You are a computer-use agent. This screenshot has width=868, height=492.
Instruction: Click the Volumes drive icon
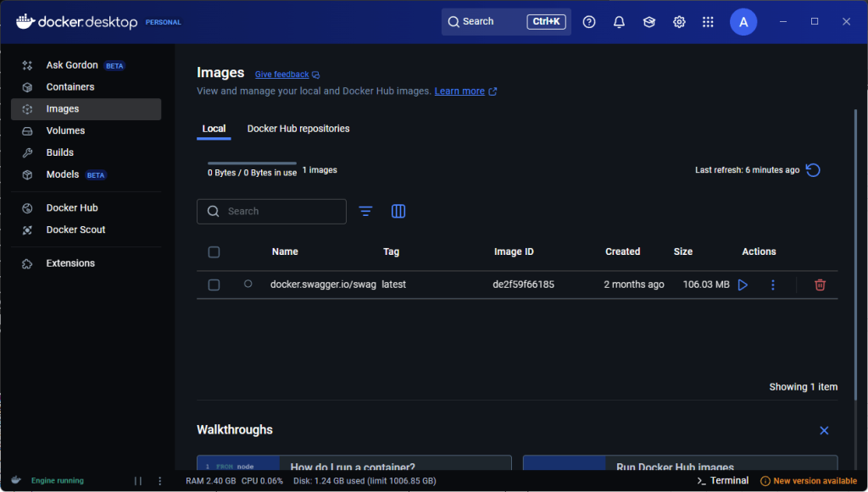27,131
